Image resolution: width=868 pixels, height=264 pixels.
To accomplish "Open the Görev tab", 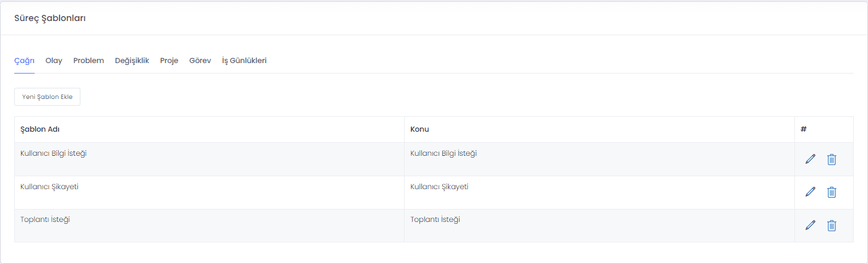I will [x=200, y=61].
